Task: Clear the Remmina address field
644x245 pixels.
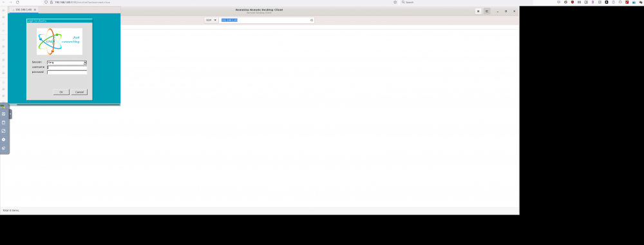Action: (x=311, y=20)
